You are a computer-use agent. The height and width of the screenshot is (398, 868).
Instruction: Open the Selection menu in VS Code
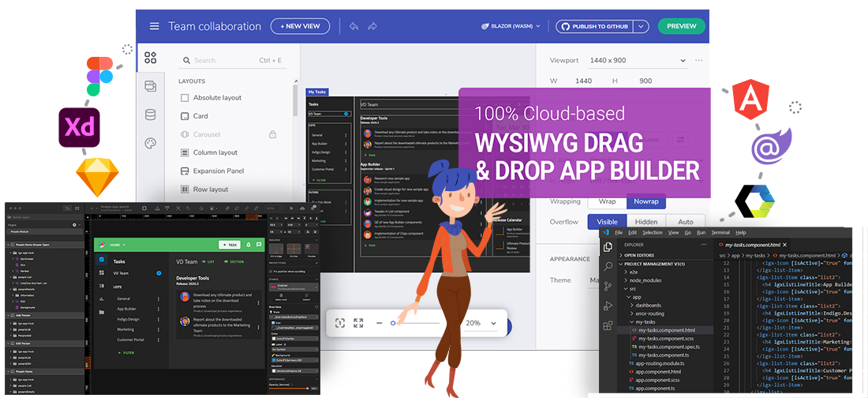(x=652, y=233)
